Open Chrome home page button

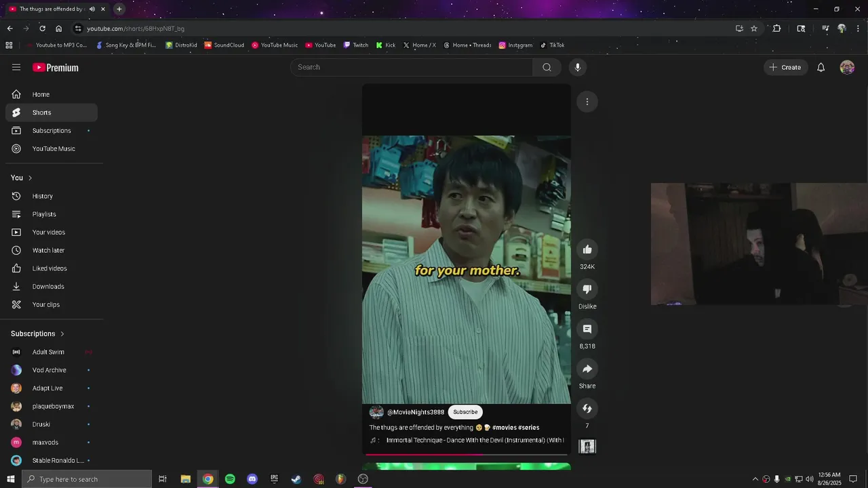click(58, 28)
